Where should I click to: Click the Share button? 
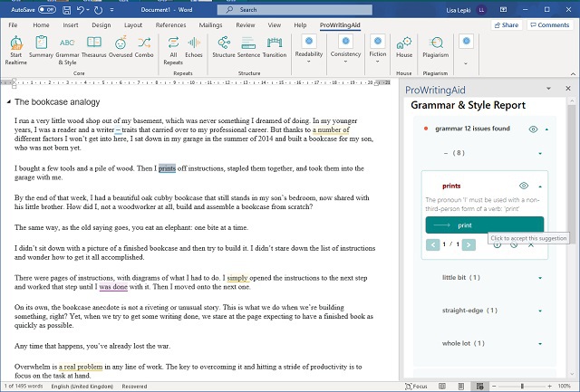pyautogui.click(x=507, y=25)
